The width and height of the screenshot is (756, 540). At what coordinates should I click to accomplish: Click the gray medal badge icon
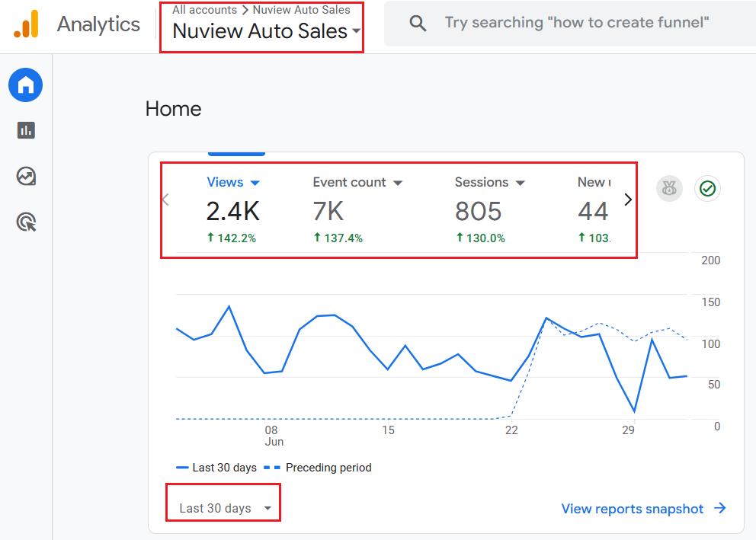pyautogui.click(x=669, y=188)
